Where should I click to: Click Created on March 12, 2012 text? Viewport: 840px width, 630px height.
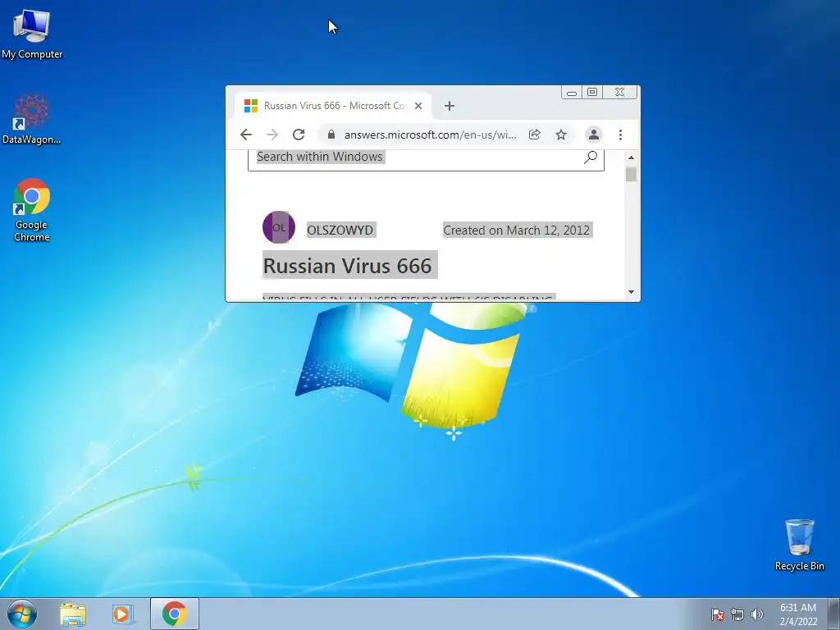pyautogui.click(x=517, y=230)
